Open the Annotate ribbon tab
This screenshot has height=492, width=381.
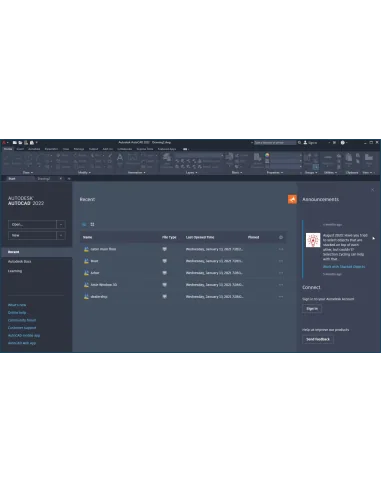(34, 149)
